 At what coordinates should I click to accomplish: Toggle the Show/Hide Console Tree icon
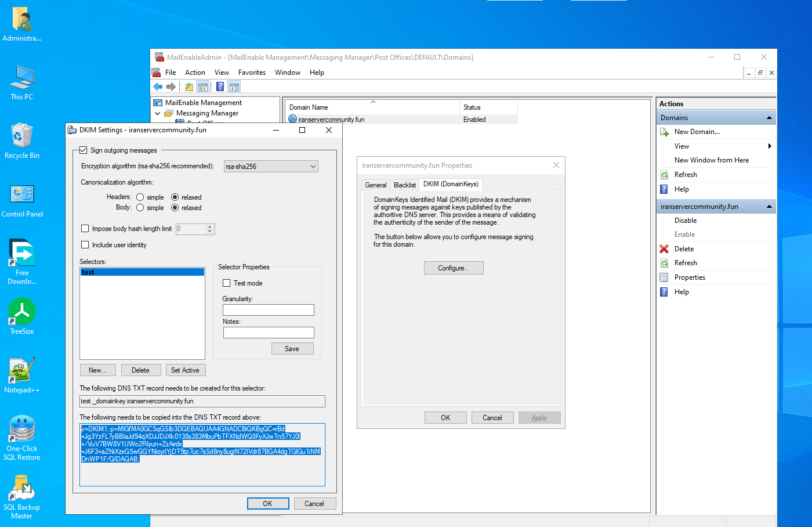(x=203, y=87)
